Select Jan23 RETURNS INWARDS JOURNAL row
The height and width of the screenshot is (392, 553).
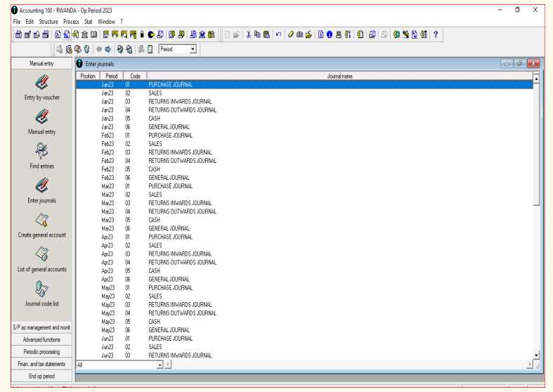point(304,102)
